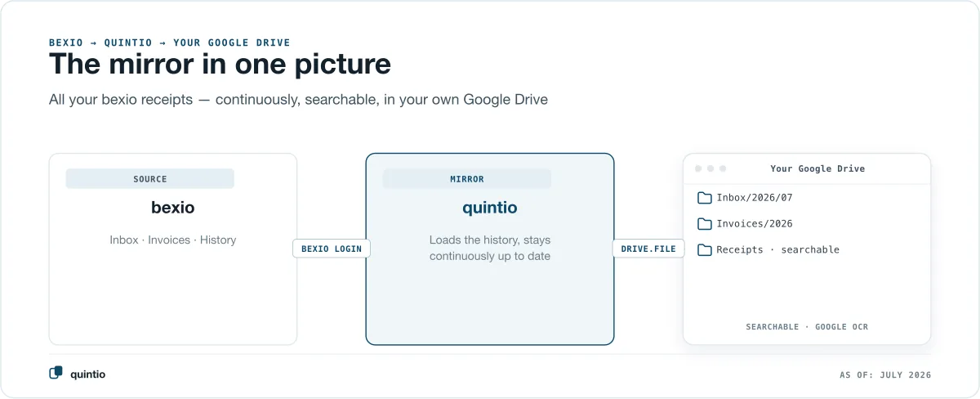The height and width of the screenshot is (399, 980).
Task: Click 'SEARCHABLE · GOOGLE OCR' footer text
Action: point(807,327)
